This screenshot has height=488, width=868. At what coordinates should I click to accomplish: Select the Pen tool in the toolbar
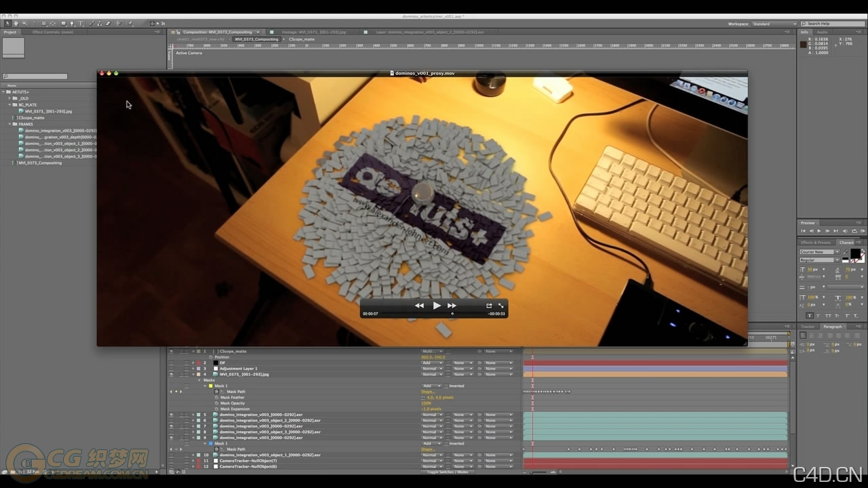click(x=72, y=22)
